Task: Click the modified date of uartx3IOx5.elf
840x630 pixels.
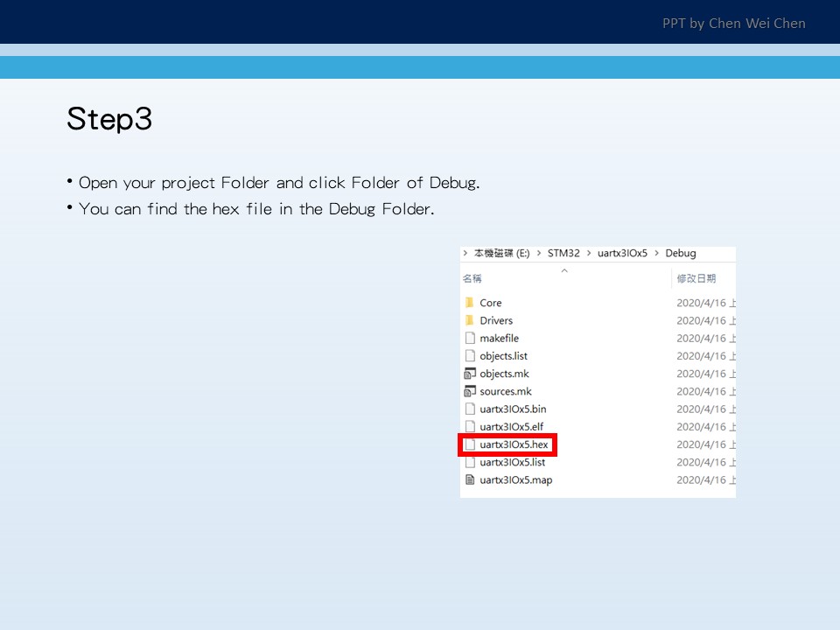Action: (x=706, y=426)
